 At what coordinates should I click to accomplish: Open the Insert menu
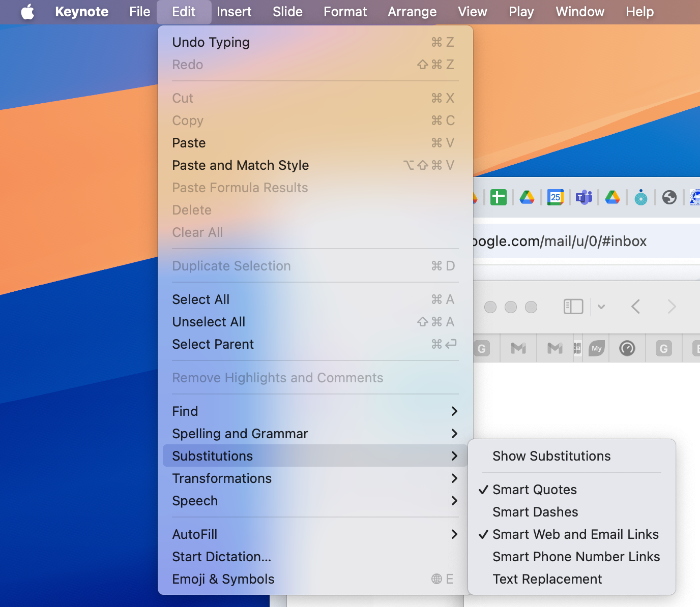click(234, 12)
